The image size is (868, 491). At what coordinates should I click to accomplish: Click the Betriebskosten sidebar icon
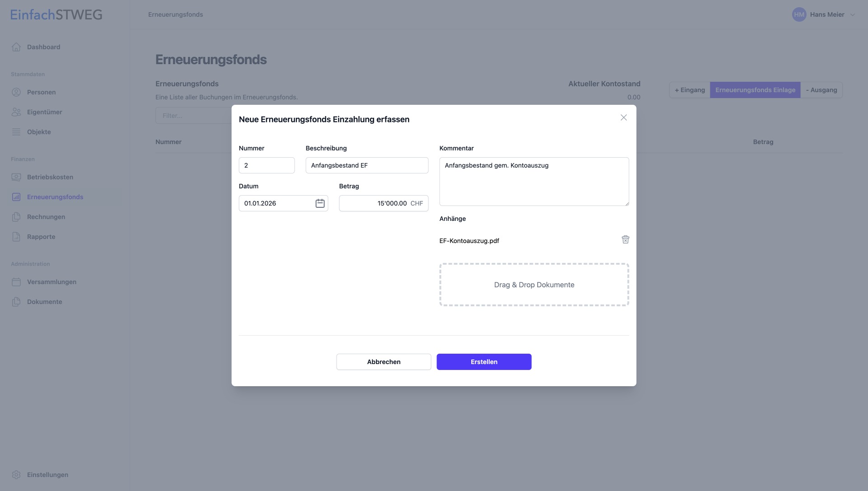pyautogui.click(x=16, y=177)
